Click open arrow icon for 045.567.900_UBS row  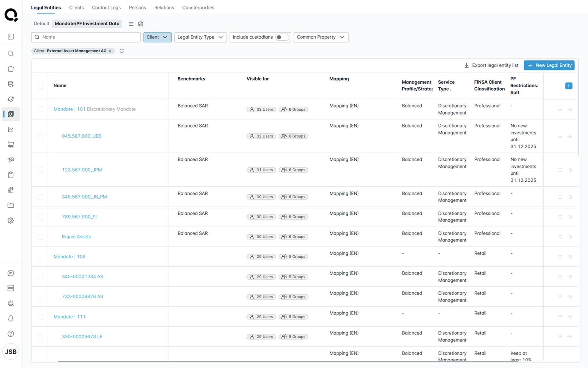[x=570, y=136]
